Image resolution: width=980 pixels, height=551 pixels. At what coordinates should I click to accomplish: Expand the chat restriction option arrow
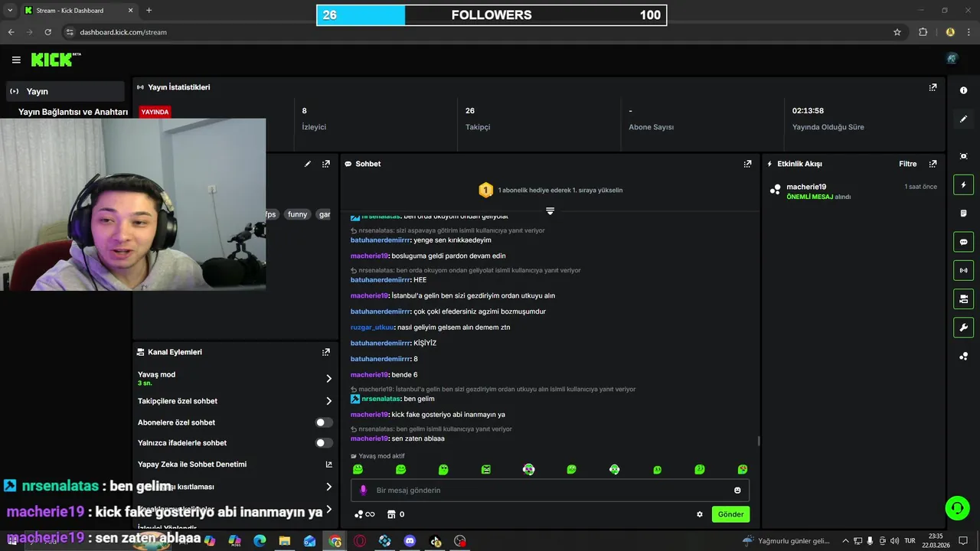click(x=328, y=487)
